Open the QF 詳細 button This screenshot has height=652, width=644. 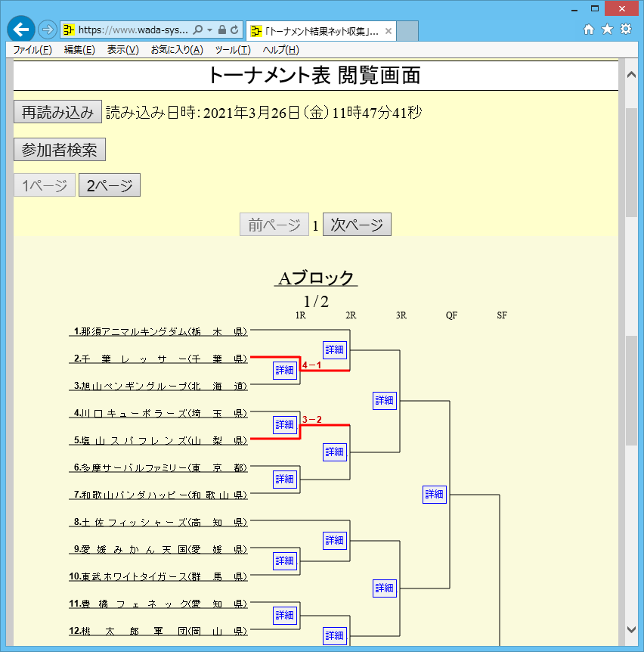click(434, 495)
